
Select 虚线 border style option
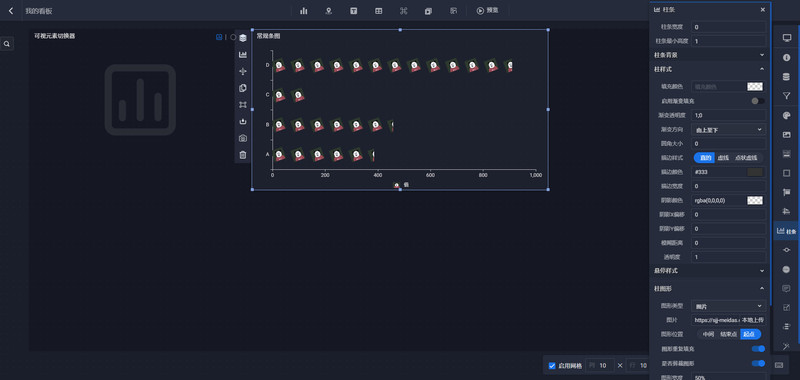click(723, 158)
